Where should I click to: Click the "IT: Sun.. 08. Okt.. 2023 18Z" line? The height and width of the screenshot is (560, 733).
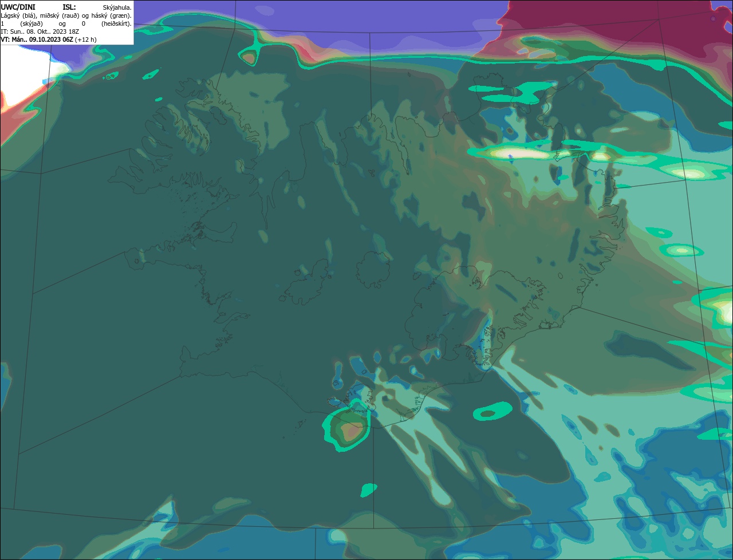[x=40, y=31]
